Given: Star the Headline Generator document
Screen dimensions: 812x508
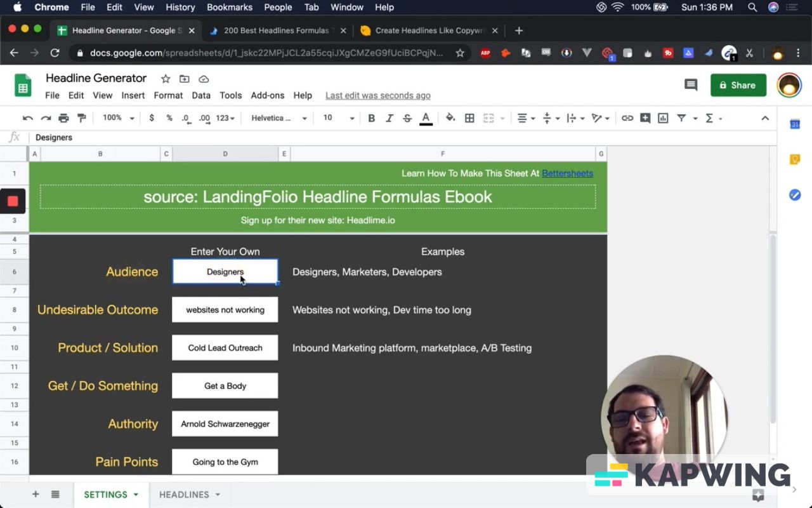Looking at the screenshot, I should [166, 79].
